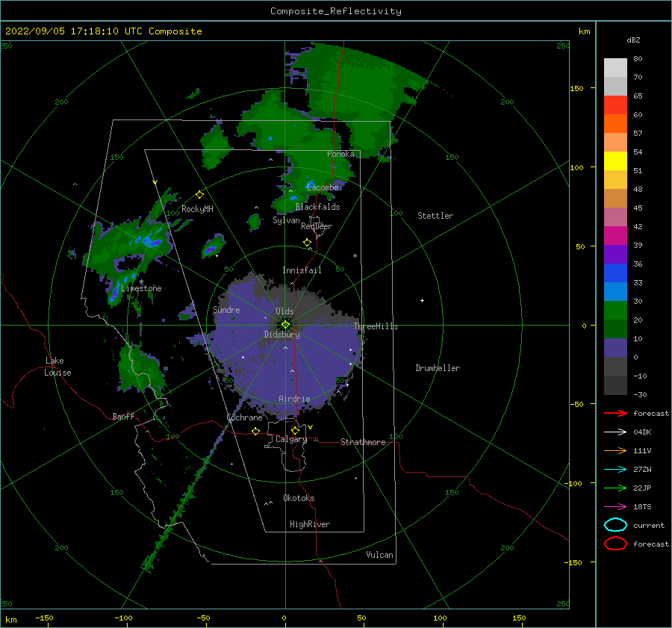Click the yellow diamond marker below RedDeer
The width and height of the screenshot is (672, 628).
point(308,243)
